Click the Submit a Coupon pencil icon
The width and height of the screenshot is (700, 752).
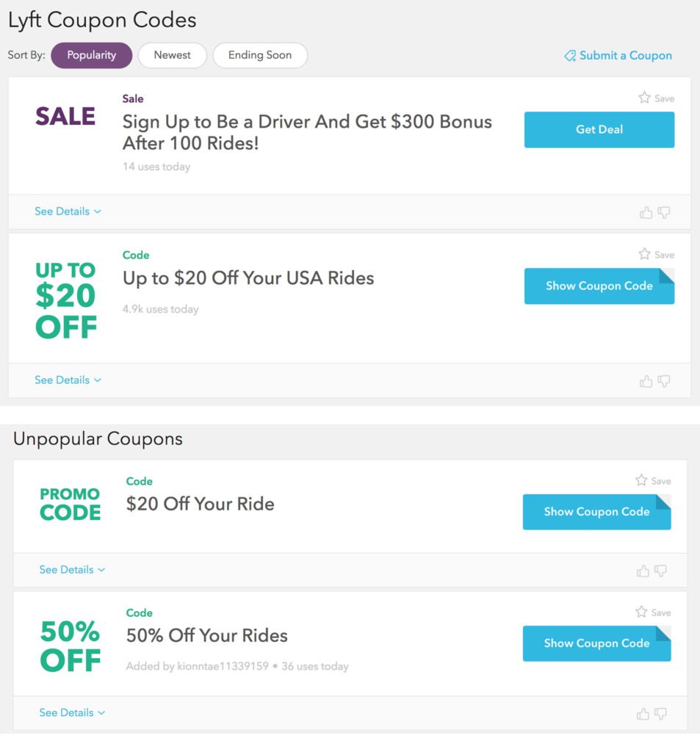point(569,55)
